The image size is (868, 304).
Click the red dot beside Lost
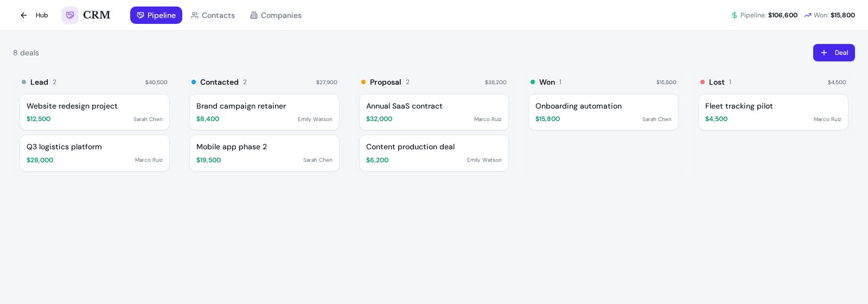[x=703, y=82]
